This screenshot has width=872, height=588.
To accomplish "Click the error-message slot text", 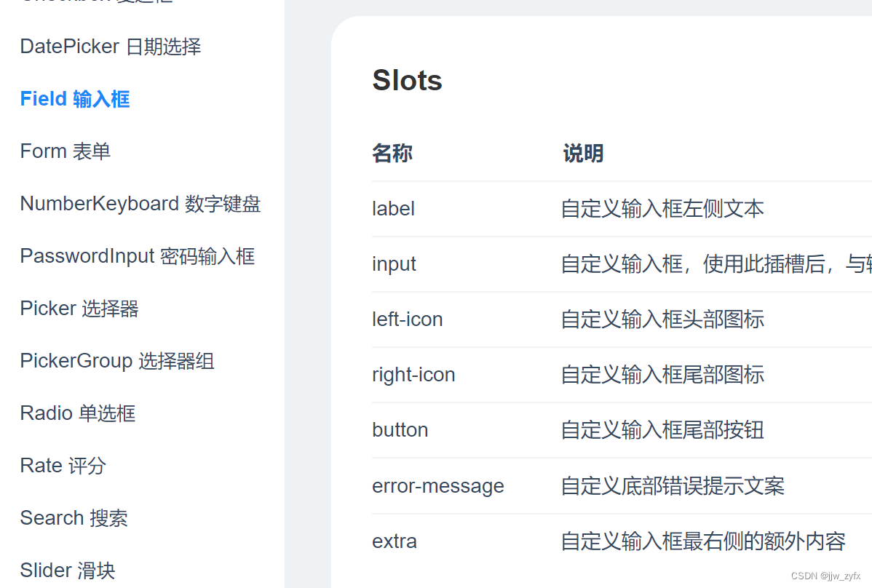I will [x=438, y=485].
